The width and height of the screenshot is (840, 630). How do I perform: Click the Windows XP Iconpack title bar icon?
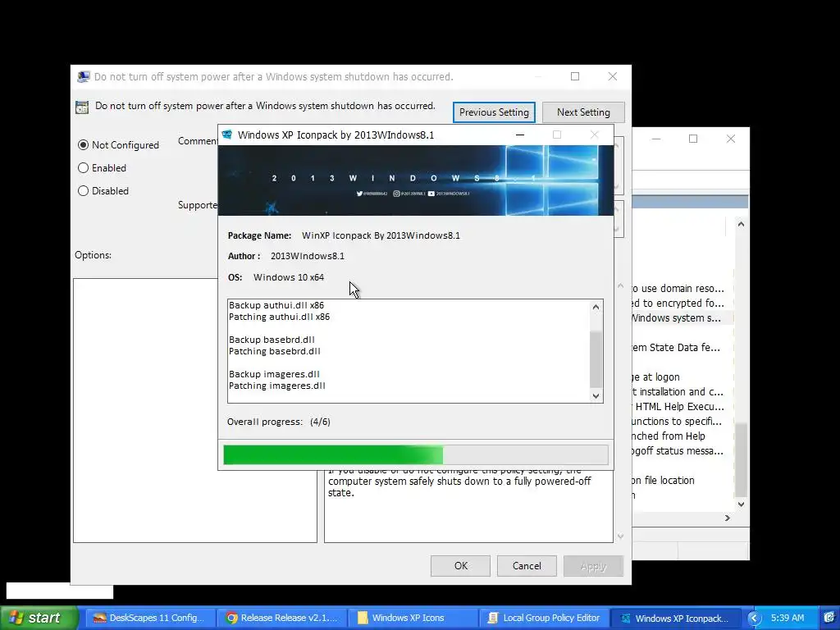pyautogui.click(x=227, y=135)
